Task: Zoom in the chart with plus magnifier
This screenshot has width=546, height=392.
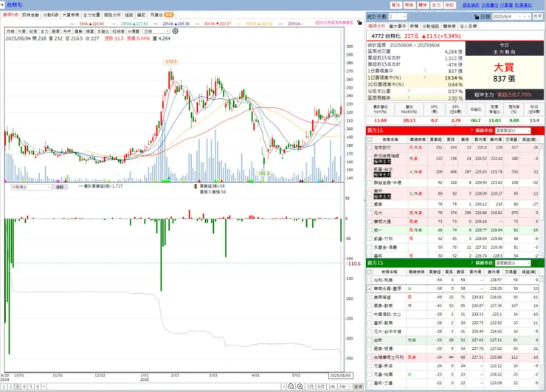Action: (300, 386)
